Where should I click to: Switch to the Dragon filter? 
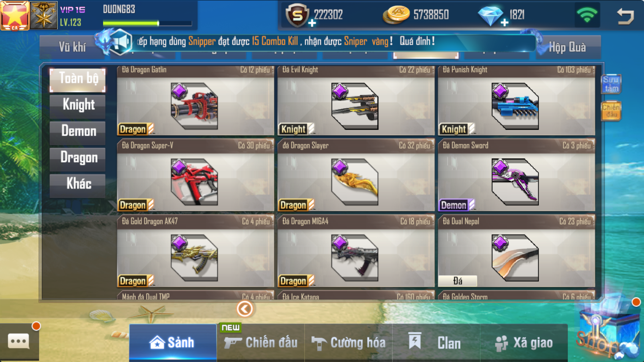pos(78,158)
